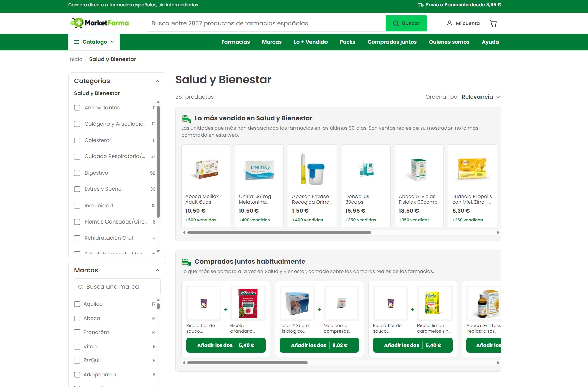Click right arrow of Comprados juntos carousel
Image resolution: width=588 pixels, height=387 pixels.
[x=498, y=363]
